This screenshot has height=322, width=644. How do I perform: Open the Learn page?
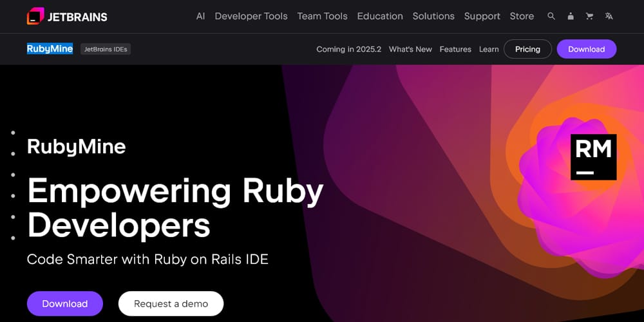coord(489,50)
